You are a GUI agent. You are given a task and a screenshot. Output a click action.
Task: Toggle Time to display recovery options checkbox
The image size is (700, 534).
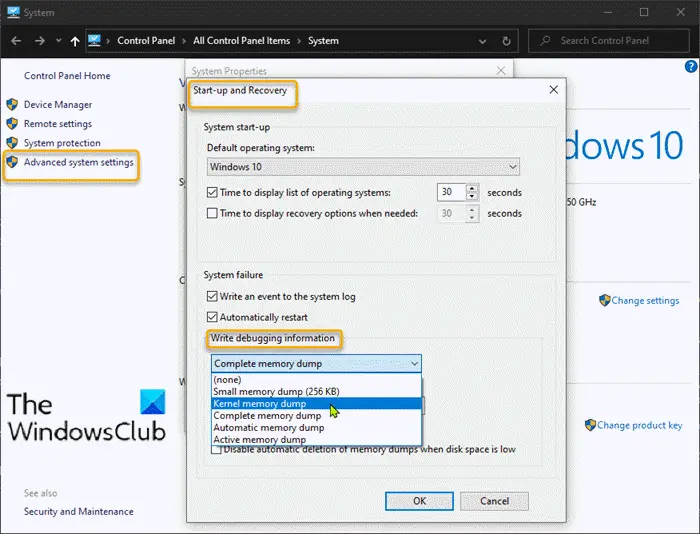pos(212,213)
